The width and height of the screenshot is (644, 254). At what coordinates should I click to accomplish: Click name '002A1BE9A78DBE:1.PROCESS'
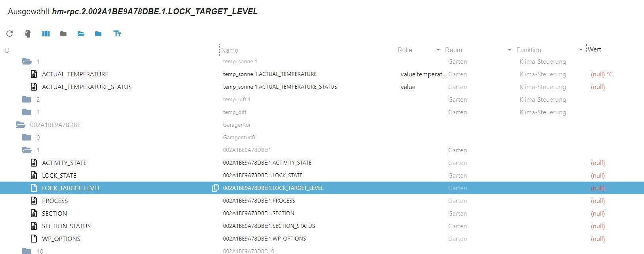(259, 201)
